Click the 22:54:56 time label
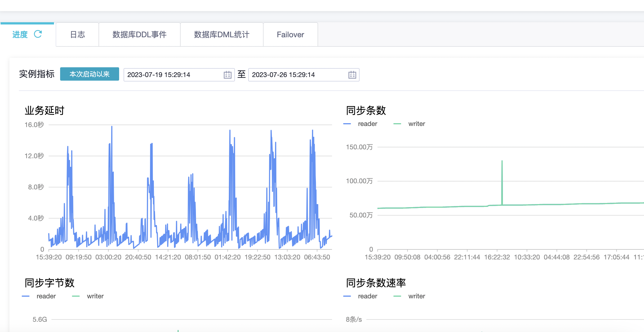Screen dimensions: 644x332 (586, 257)
